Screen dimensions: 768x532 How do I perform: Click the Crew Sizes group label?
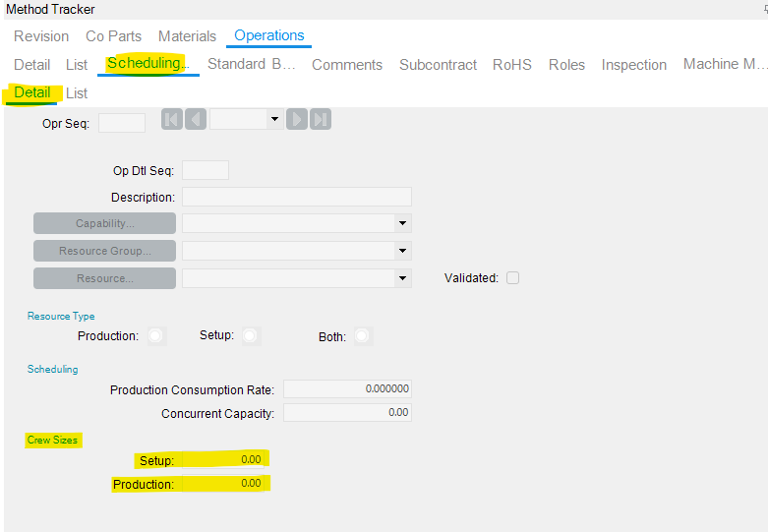(x=52, y=440)
